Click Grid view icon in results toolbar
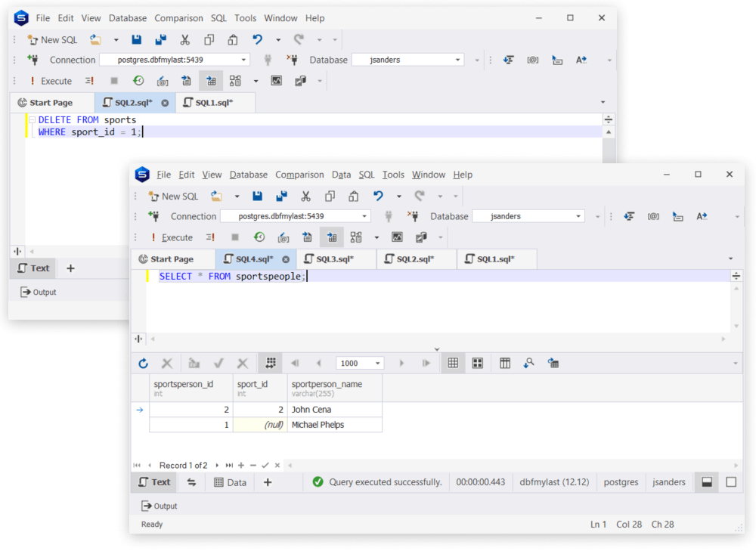 coord(453,364)
